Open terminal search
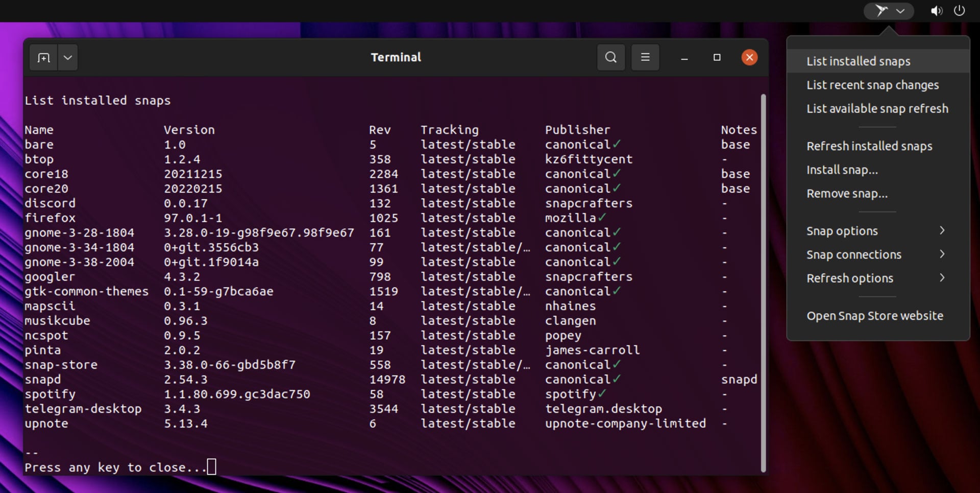Screen dimensions: 980x493 pos(611,57)
